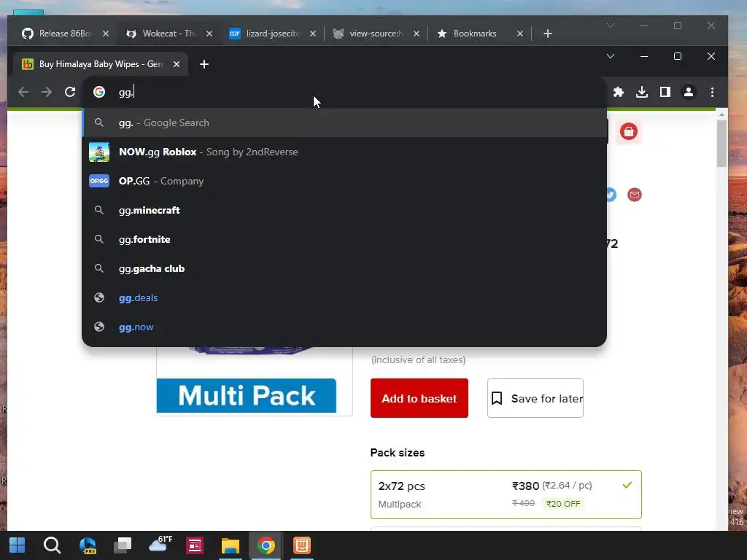Open Windows taskbar Search
Viewport: 747px width, 560px height.
[x=52, y=545]
